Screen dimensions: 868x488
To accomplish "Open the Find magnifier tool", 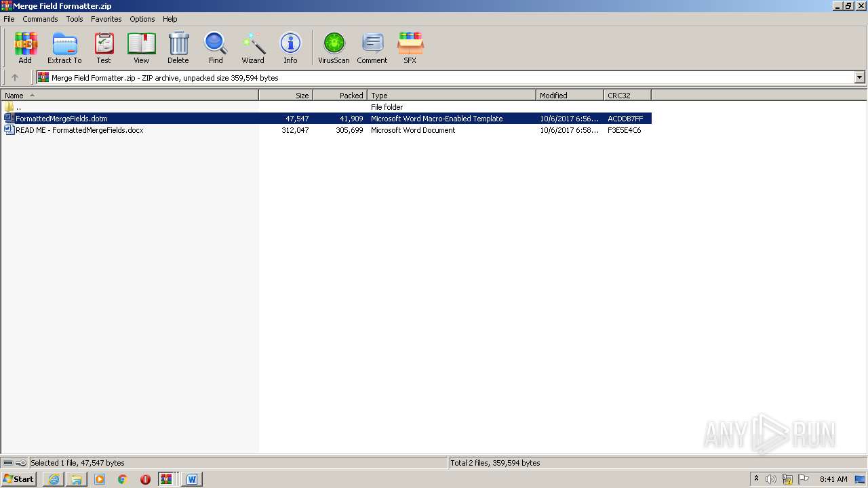I will click(x=216, y=47).
